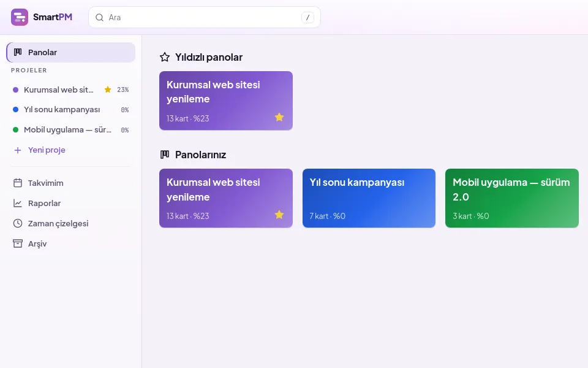Viewport: 588px width, 368px height.
Task: Go to Raporlar
Action: point(71,203)
